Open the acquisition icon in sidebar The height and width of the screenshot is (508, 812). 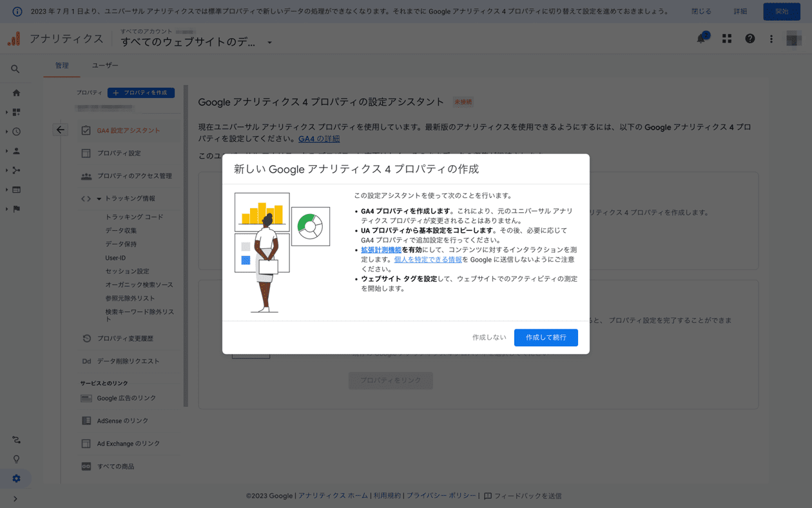(x=17, y=170)
